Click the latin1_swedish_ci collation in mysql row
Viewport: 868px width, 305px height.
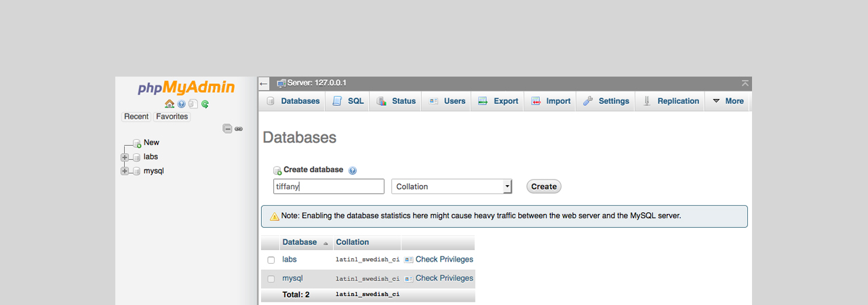tap(368, 279)
